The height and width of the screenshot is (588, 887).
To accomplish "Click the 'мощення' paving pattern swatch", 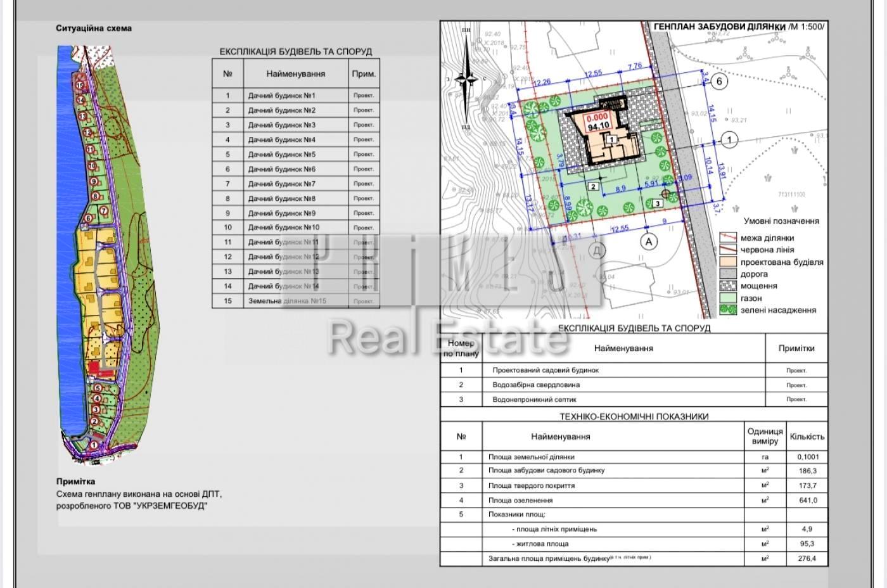I will tap(728, 286).
